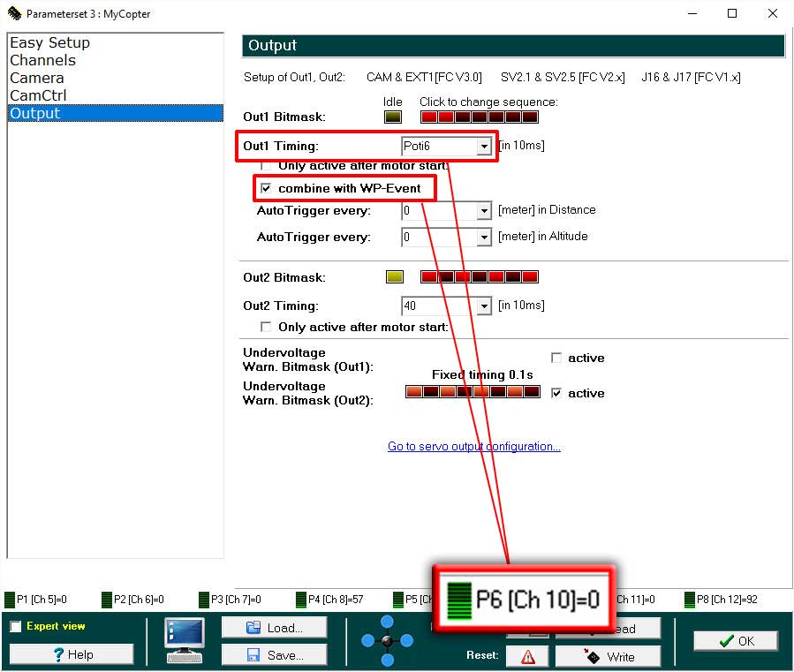794x672 pixels.
Task: Open the Out1 Timing dropdown
Action: (x=483, y=147)
